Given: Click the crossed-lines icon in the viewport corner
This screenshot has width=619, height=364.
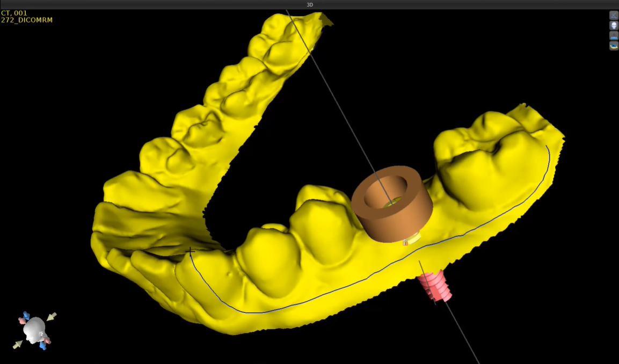Looking at the screenshot, I should click(614, 16).
